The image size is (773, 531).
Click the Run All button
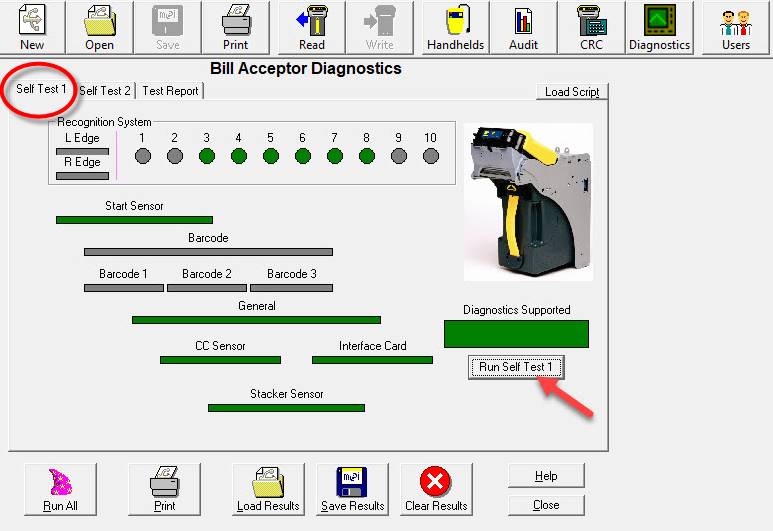point(60,490)
